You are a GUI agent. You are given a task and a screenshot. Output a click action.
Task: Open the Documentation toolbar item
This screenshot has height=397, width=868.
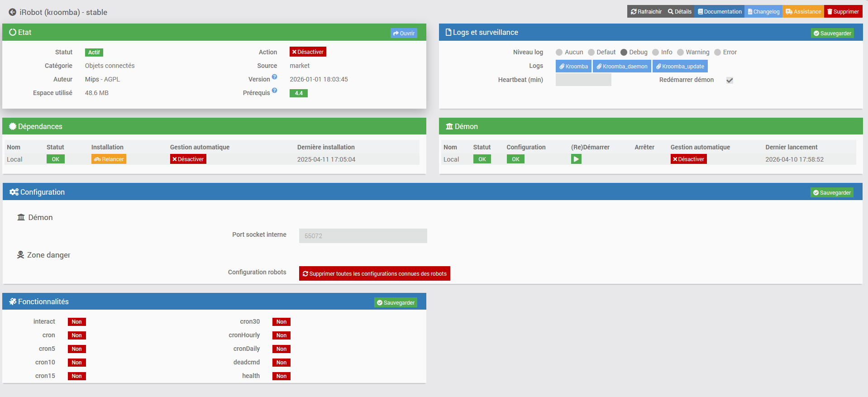pos(720,12)
